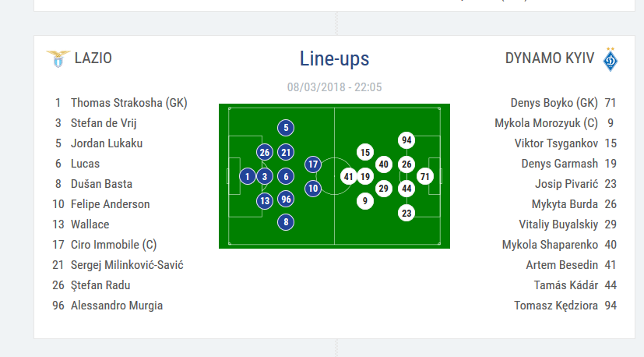The image size is (644, 357).
Task: Click Tomasz Kędziora in Dynamo list
Action: tap(554, 306)
